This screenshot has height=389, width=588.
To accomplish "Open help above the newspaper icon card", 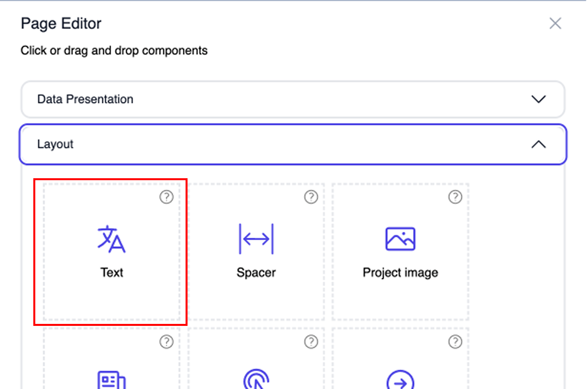I will coord(167,341).
